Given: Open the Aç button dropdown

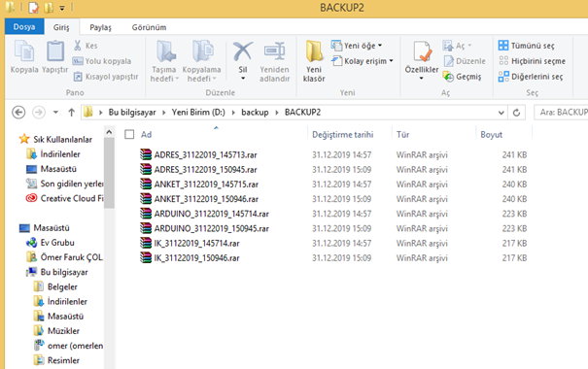Looking at the screenshot, I should [x=469, y=46].
